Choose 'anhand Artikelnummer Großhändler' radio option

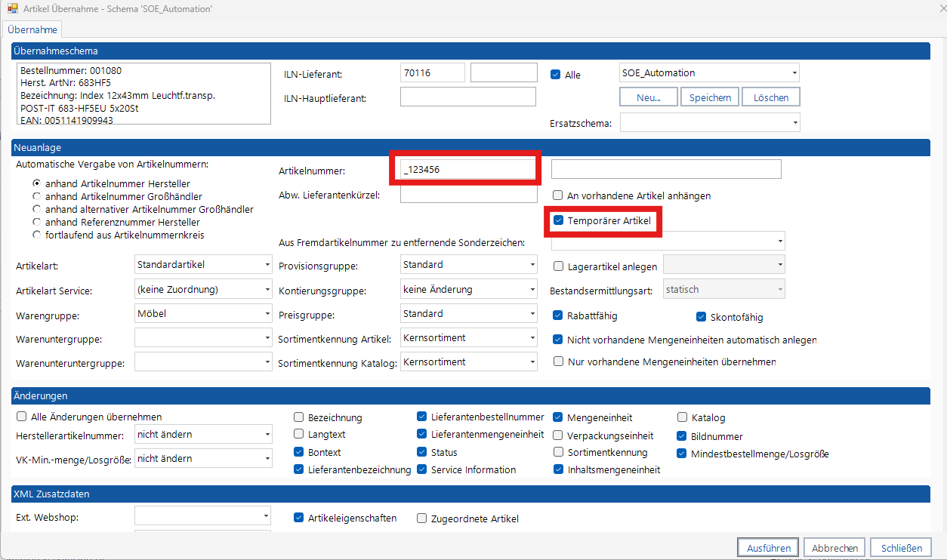[x=35, y=196]
